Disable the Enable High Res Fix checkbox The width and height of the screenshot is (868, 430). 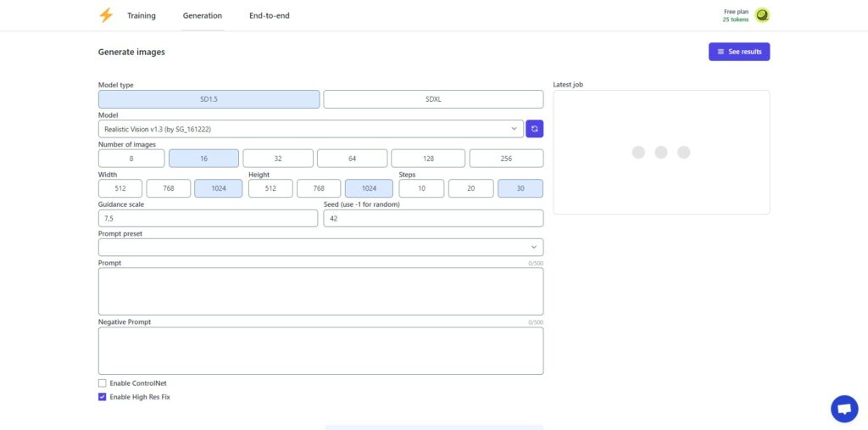click(x=103, y=397)
